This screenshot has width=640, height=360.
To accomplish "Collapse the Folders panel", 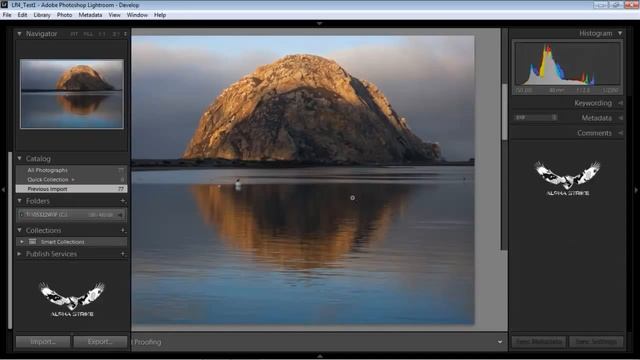I will coord(19,201).
